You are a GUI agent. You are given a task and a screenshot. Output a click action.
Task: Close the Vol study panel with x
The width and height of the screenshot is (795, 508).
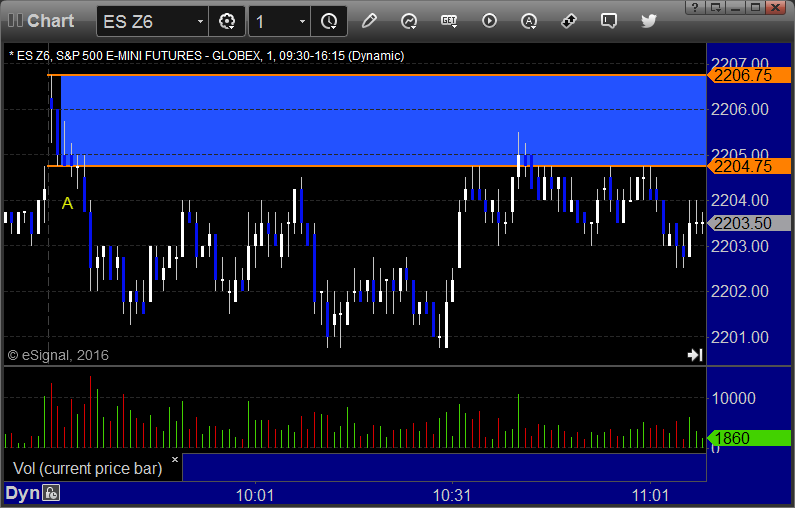click(175, 459)
